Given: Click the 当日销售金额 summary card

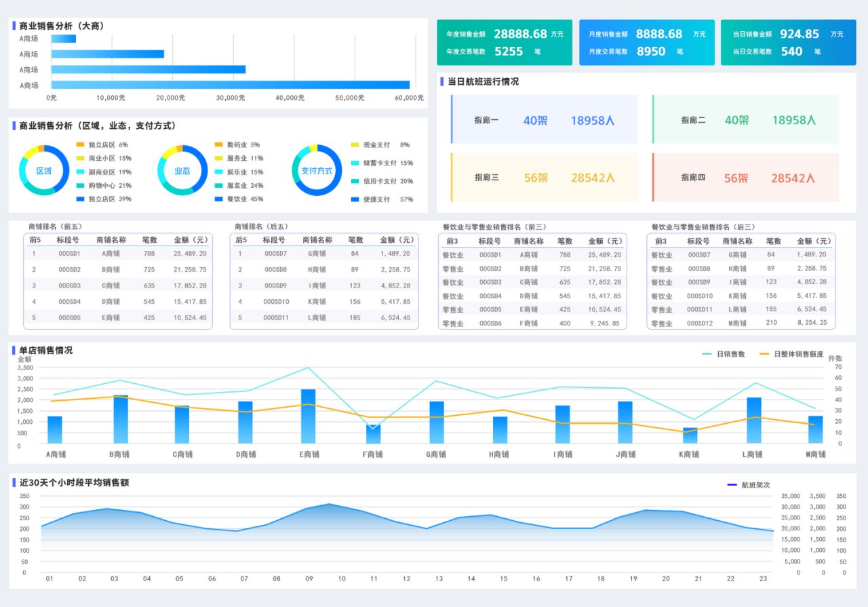Looking at the screenshot, I should pyautogui.click(x=788, y=42).
